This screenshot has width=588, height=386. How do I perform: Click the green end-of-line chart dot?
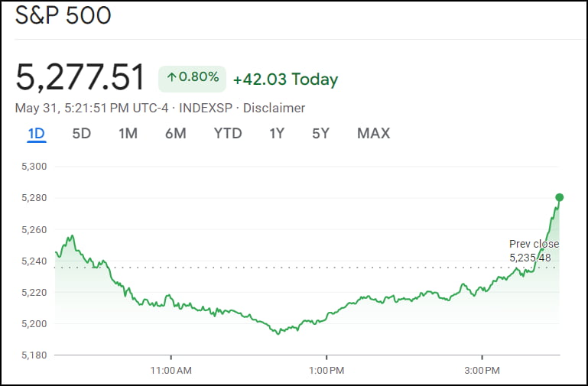click(x=559, y=197)
